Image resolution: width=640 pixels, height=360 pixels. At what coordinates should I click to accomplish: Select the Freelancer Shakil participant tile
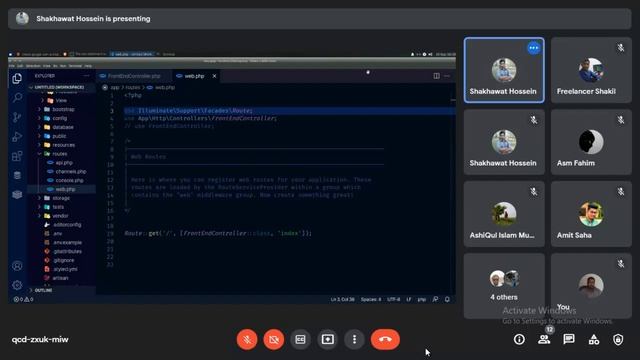click(591, 70)
